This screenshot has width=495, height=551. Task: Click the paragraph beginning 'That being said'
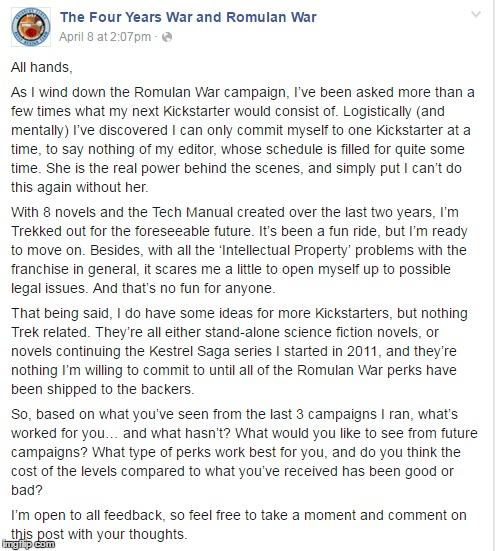(x=239, y=351)
